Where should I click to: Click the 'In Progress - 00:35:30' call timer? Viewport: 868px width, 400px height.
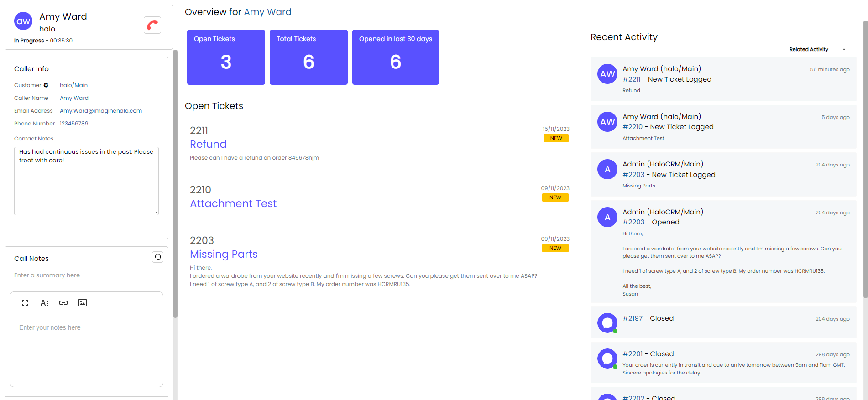43,41
